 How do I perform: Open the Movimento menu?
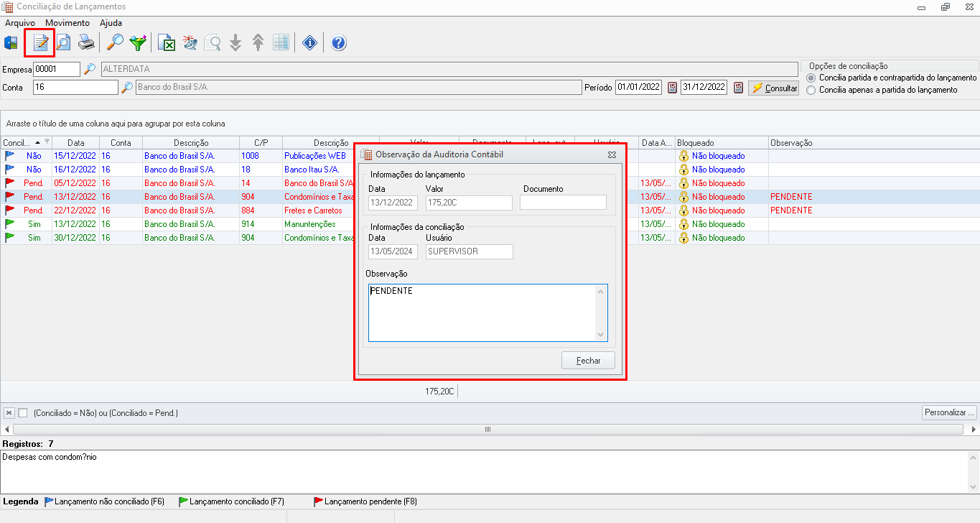coord(67,23)
